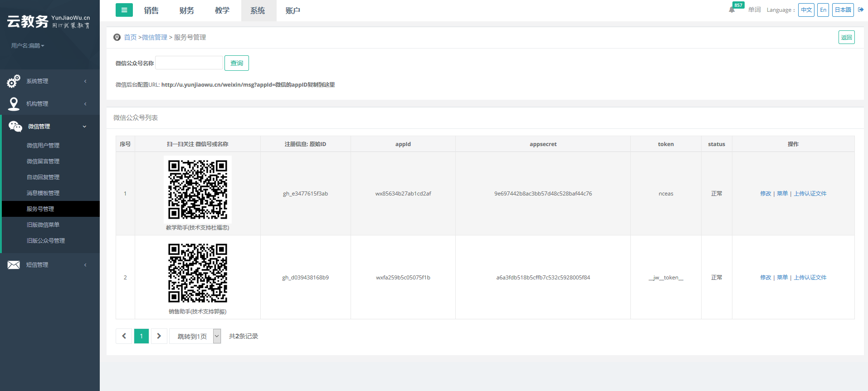Click the 查询 search button
The width and height of the screenshot is (868, 391).
pos(237,63)
